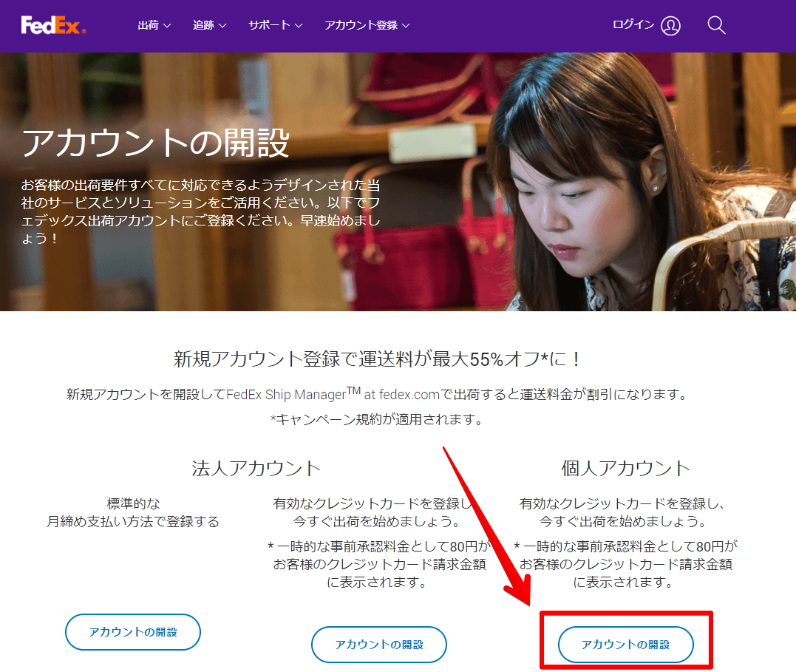Viewport: 796px width, 672px height.
Task: Click the 最大55%オフ promotion headline
Action: click(377, 359)
